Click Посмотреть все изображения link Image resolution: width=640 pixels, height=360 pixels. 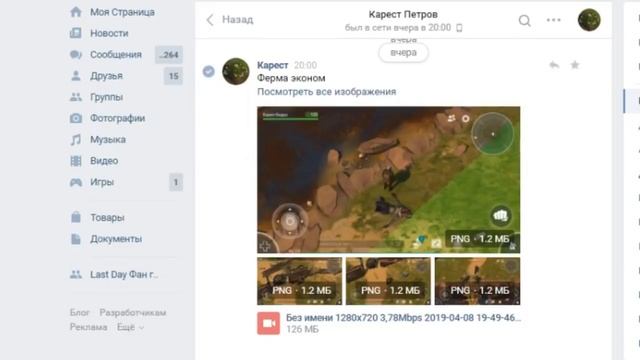327,91
